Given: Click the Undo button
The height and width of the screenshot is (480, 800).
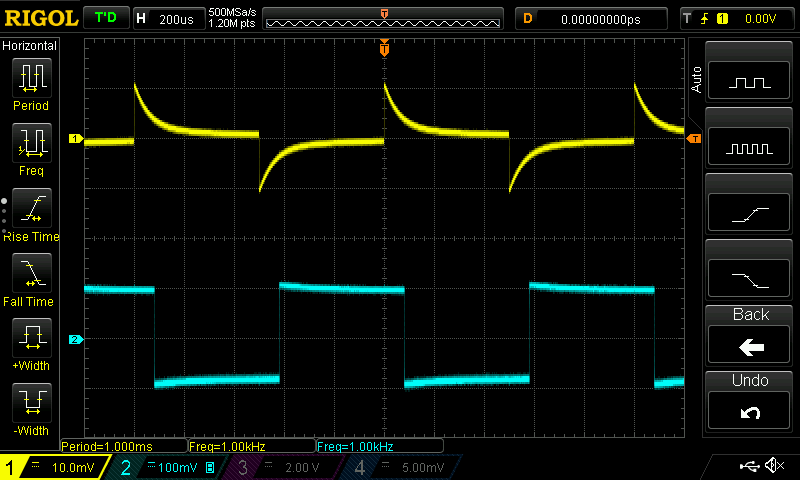Looking at the screenshot, I should coord(749,411).
